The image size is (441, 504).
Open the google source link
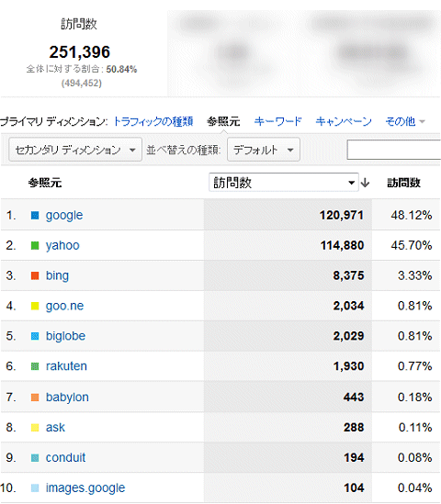point(64,216)
